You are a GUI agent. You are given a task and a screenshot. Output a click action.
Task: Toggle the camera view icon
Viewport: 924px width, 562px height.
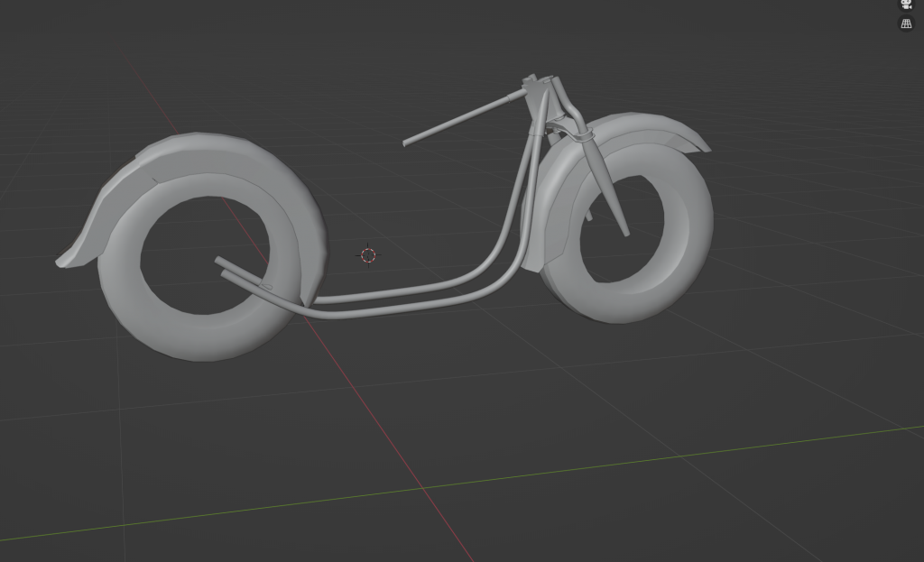pyautogui.click(x=907, y=5)
